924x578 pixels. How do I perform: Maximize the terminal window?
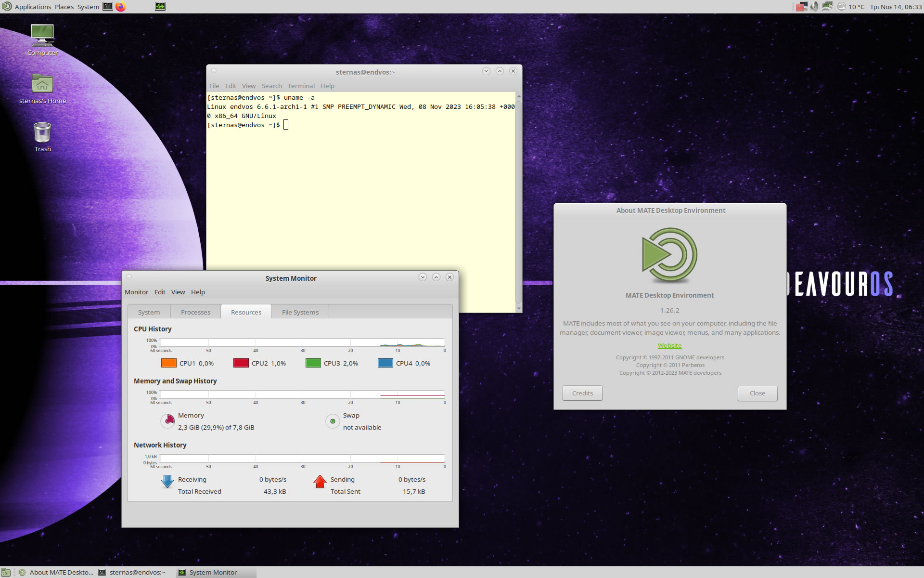(500, 71)
